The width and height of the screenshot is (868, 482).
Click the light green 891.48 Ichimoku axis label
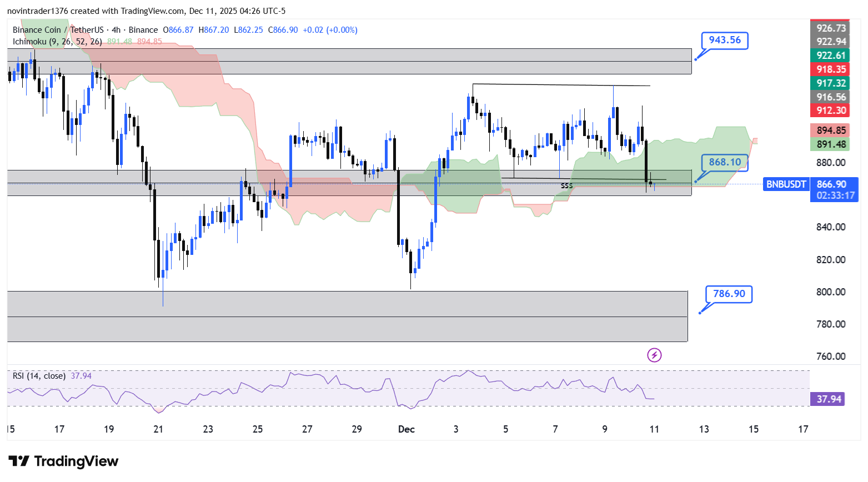point(831,144)
